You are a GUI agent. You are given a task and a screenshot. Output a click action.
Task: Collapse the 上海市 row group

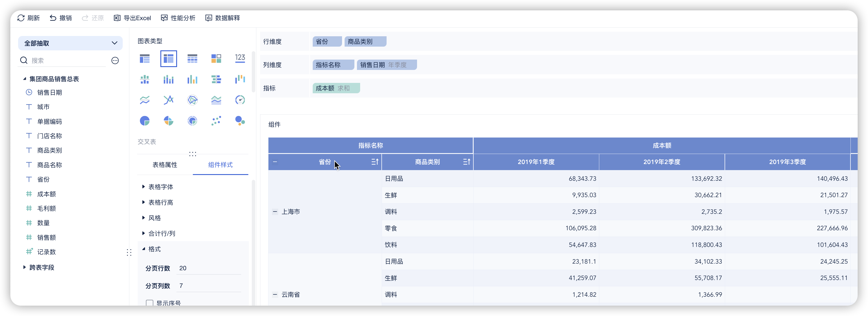[x=275, y=212]
